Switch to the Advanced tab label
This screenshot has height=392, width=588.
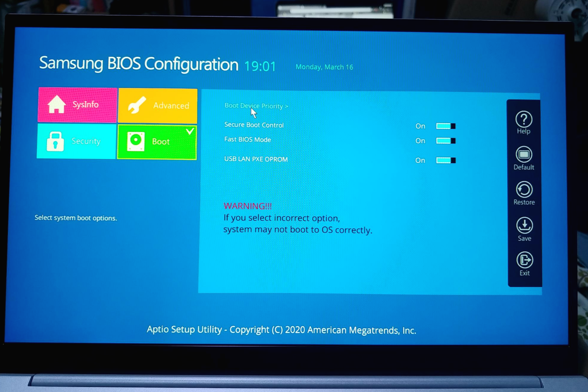[x=171, y=106]
